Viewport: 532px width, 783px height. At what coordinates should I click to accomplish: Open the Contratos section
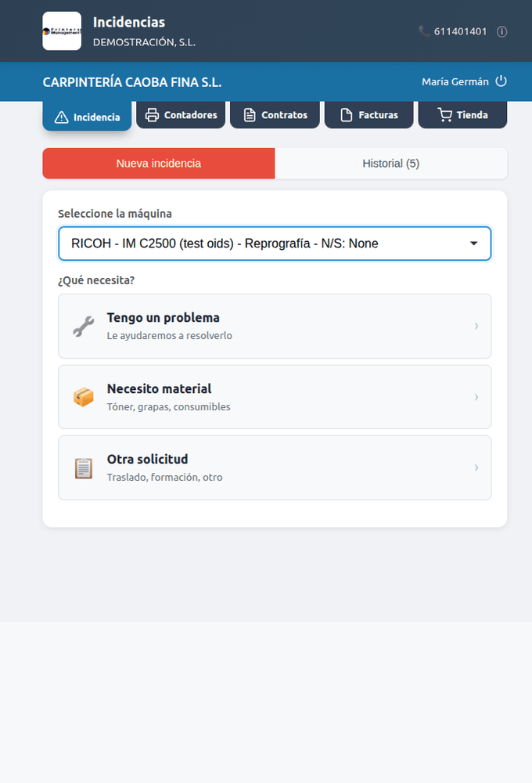coord(275,115)
